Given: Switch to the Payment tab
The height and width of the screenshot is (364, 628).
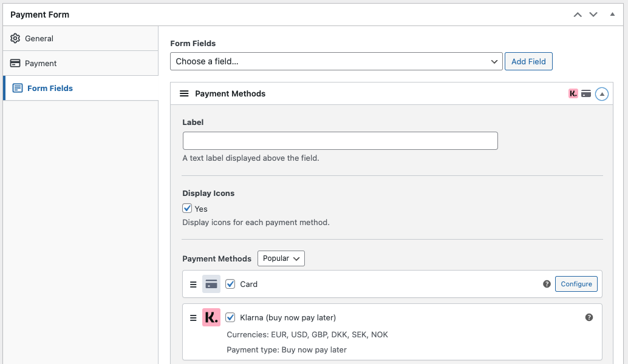Looking at the screenshot, I should coord(41,63).
